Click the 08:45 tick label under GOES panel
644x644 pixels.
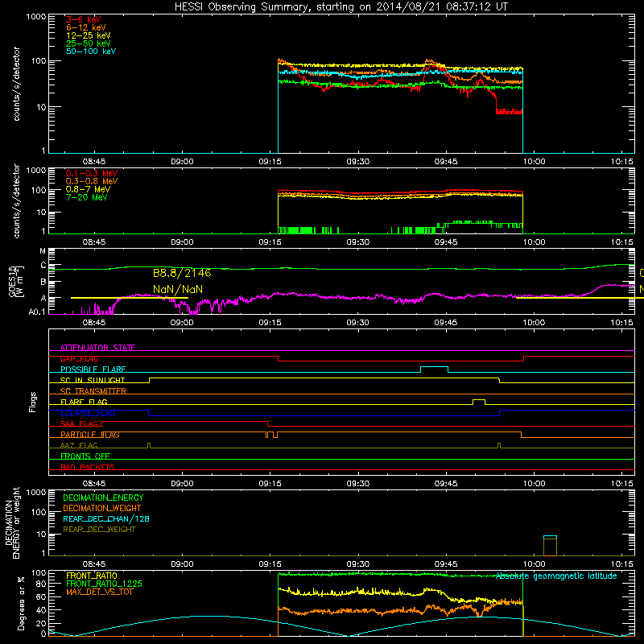click(94, 323)
